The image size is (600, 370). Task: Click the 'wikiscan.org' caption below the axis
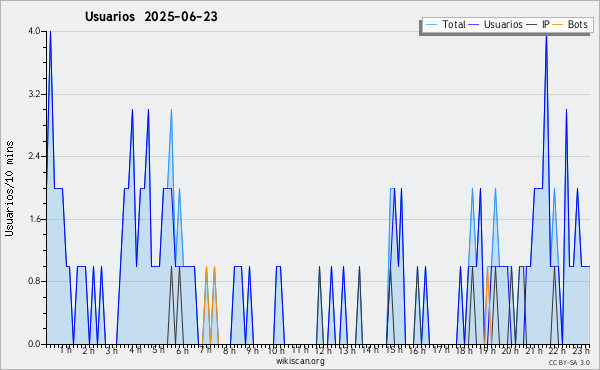click(300, 361)
